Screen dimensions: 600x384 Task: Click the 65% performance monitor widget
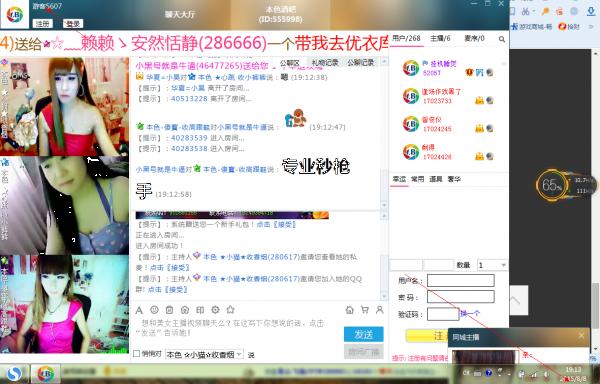pyautogui.click(x=551, y=185)
